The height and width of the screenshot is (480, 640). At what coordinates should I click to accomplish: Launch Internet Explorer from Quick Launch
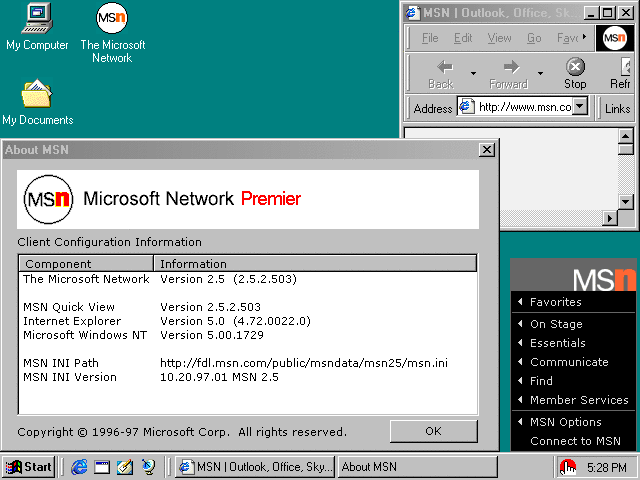click(x=79, y=467)
